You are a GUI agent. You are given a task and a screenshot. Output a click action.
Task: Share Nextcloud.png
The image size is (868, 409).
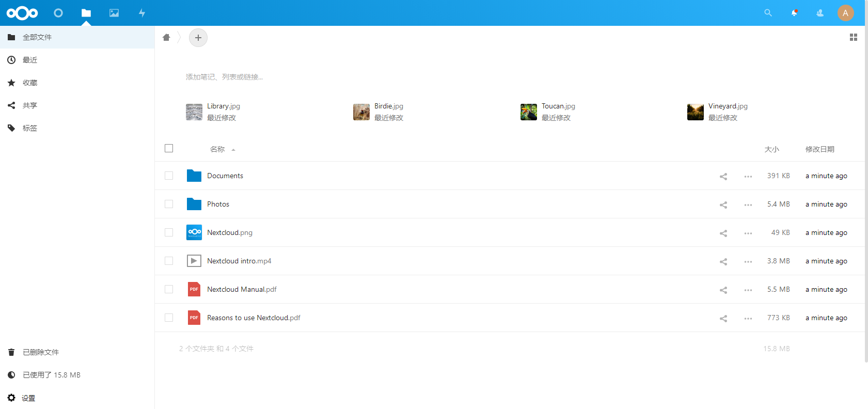coord(723,233)
